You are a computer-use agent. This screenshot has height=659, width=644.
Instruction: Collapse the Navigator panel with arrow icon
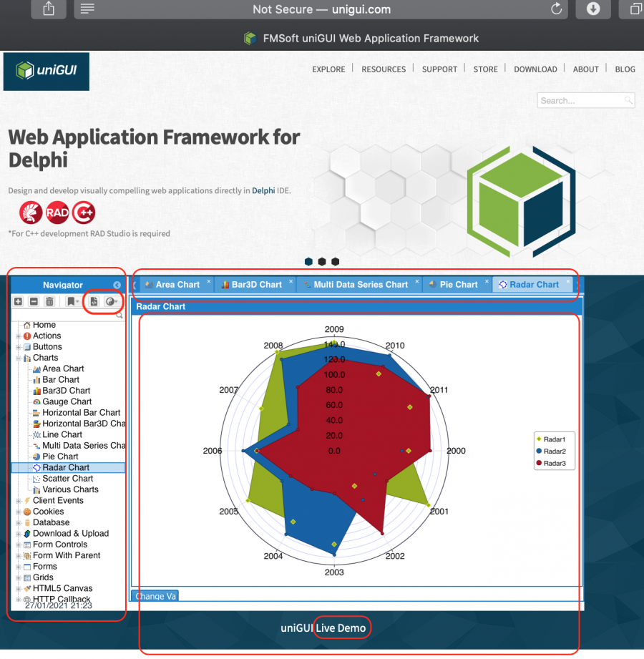pyautogui.click(x=117, y=285)
